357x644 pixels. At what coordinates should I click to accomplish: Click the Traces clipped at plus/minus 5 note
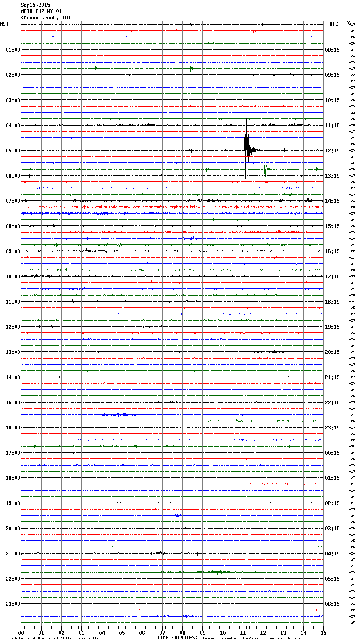coord(254,639)
